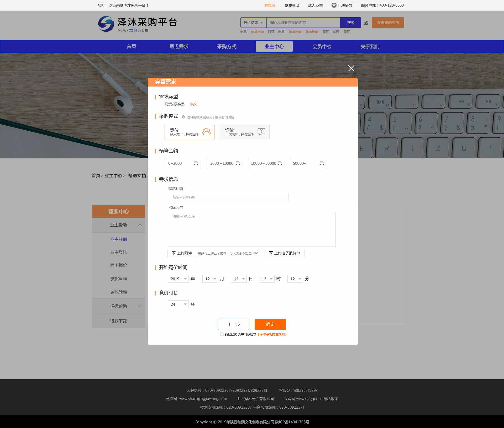Click the 开通会员 heart badge icon
This screenshot has width=504, height=428.
click(334, 5)
